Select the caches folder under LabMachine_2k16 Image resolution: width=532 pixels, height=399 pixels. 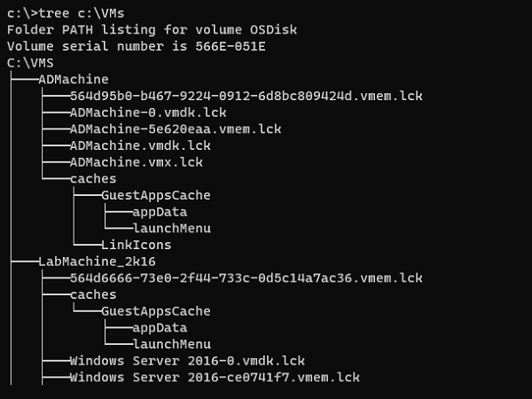click(93, 294)
